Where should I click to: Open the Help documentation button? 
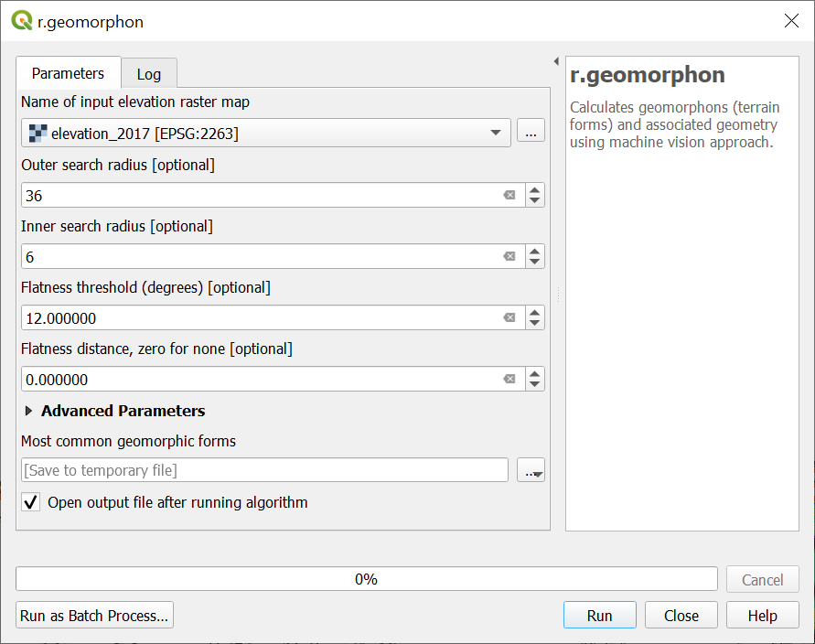pos(762,616)
